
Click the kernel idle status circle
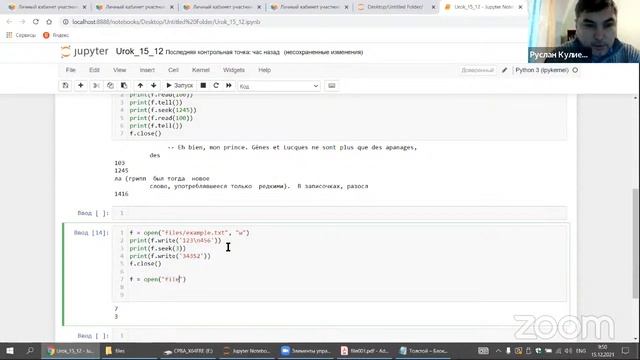[575, 70]
